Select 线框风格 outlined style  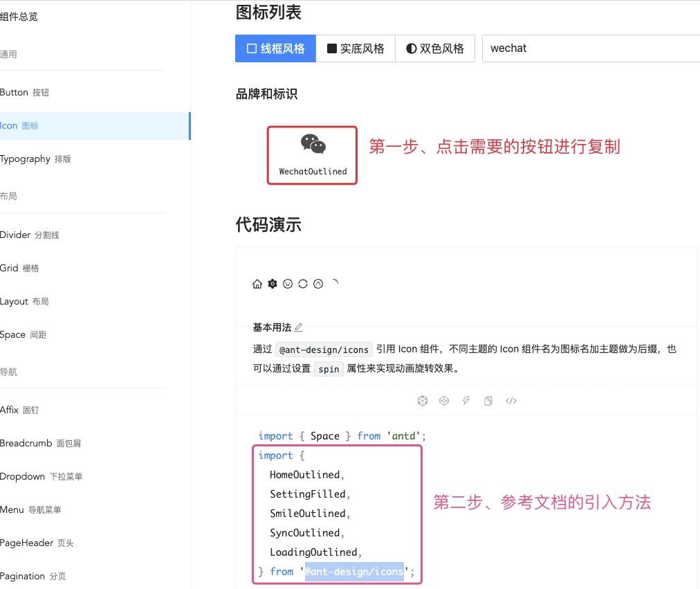click(x=275, y=48)
